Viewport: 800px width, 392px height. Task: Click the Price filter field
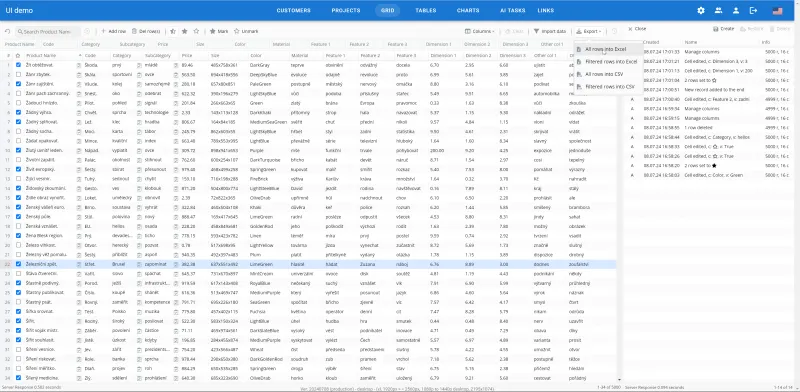tap(174, 44)
